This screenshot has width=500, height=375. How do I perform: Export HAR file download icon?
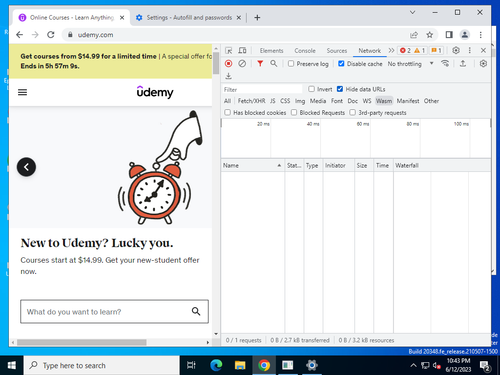(228, 76)
